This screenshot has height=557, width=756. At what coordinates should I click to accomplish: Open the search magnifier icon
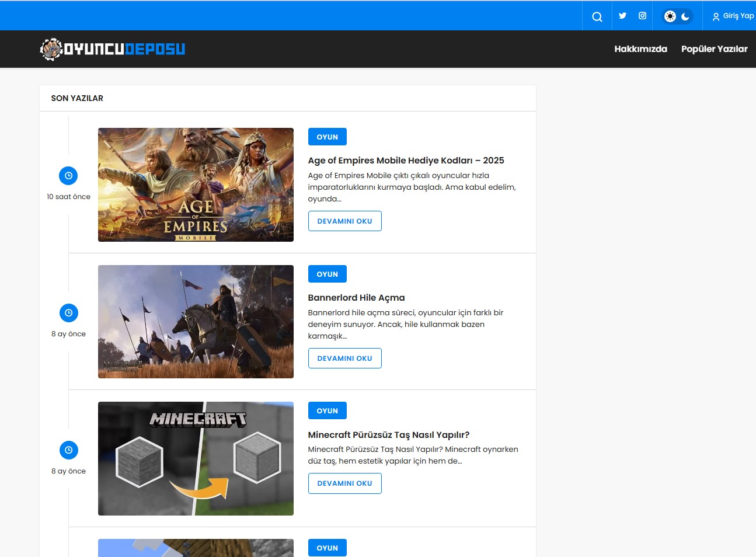pos(597,16)
